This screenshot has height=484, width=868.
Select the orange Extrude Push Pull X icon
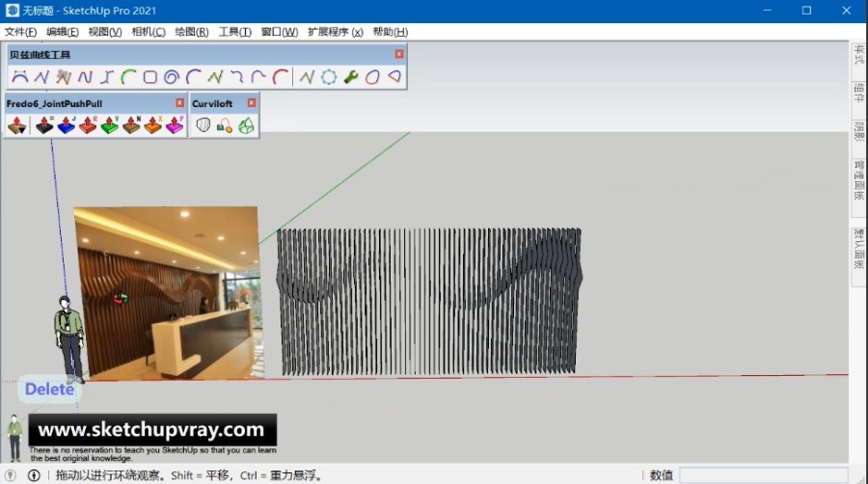click(152, 125)
